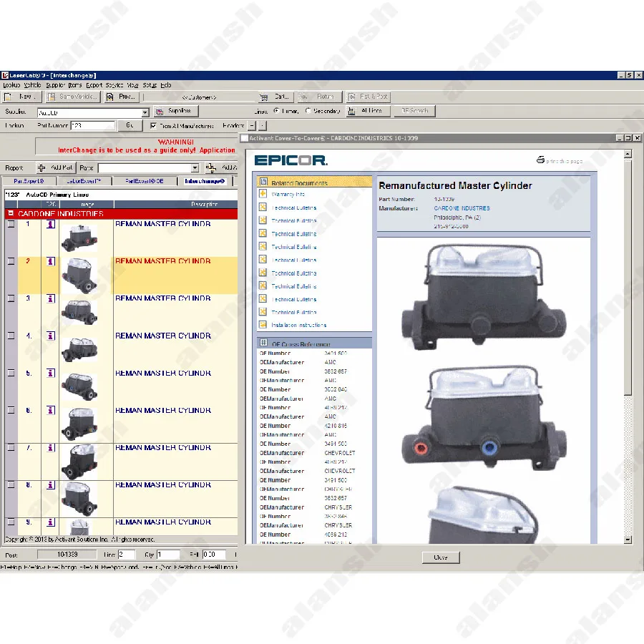Expand headers with the plus button
Image resolution: width=644 pixels, height=644 pixels.
[x=263, y=126]
